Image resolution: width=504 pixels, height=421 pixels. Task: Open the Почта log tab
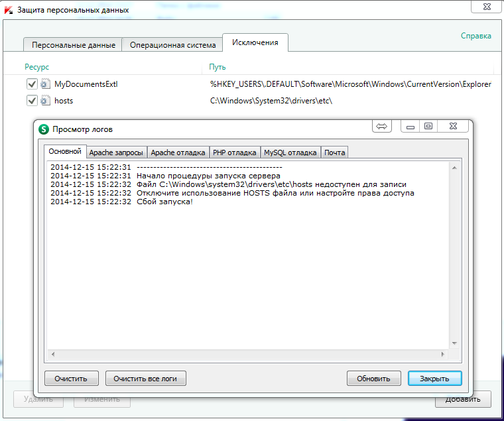(334, 152)
